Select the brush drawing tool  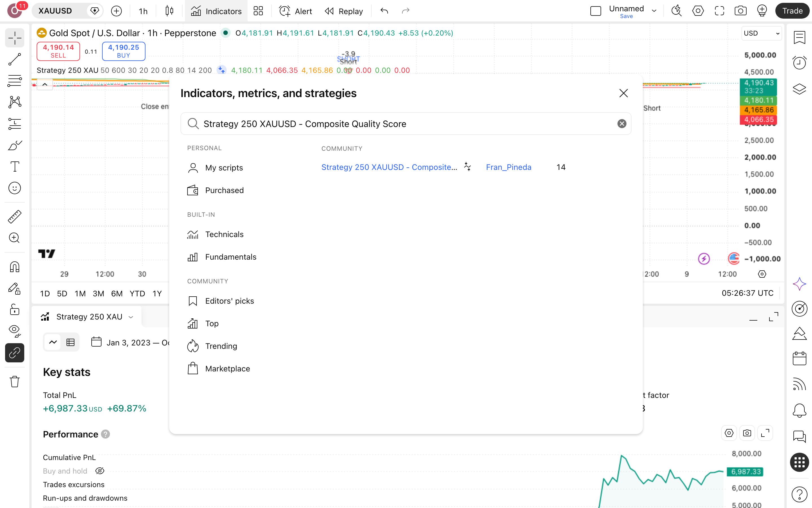click(14, 145)
